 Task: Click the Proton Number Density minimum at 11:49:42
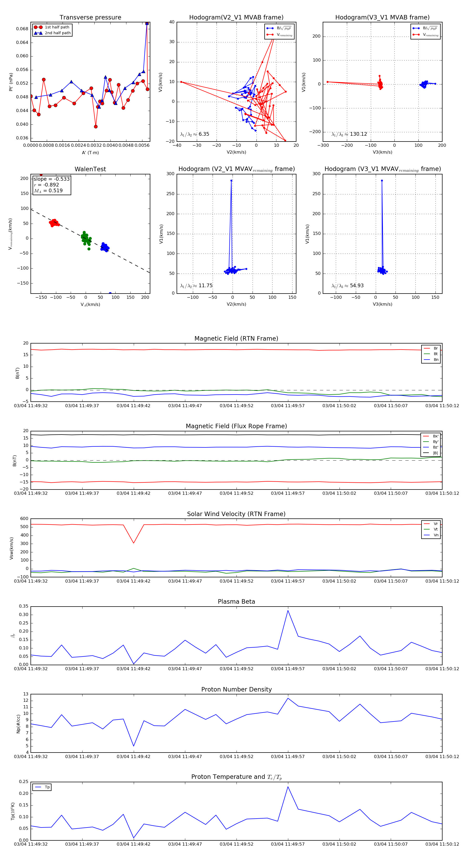click(x=134, y=746)
